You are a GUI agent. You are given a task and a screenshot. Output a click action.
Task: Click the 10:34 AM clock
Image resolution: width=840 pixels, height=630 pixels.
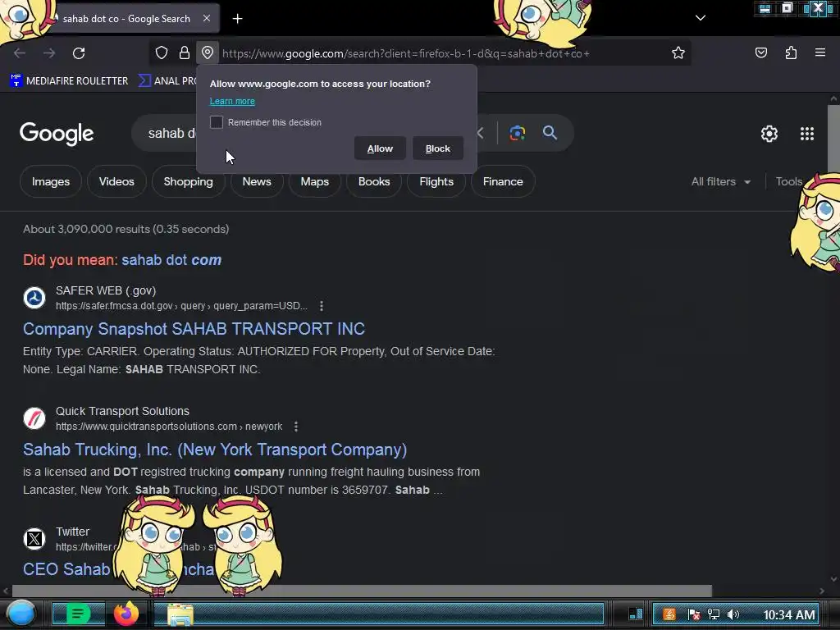tap(789, 614)
